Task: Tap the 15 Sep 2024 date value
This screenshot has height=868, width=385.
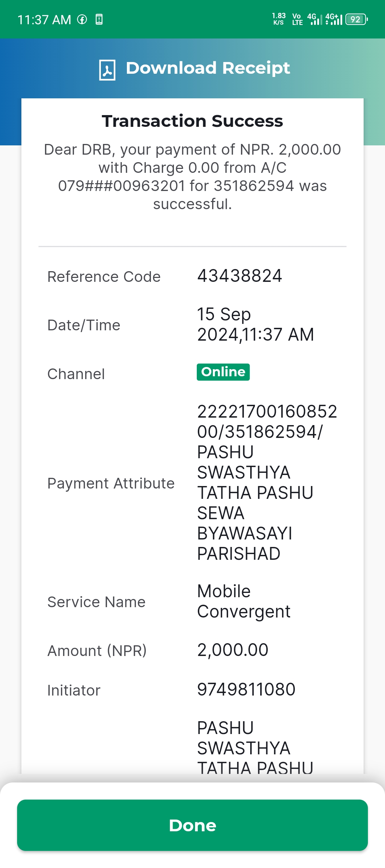Action: (256, 324)
